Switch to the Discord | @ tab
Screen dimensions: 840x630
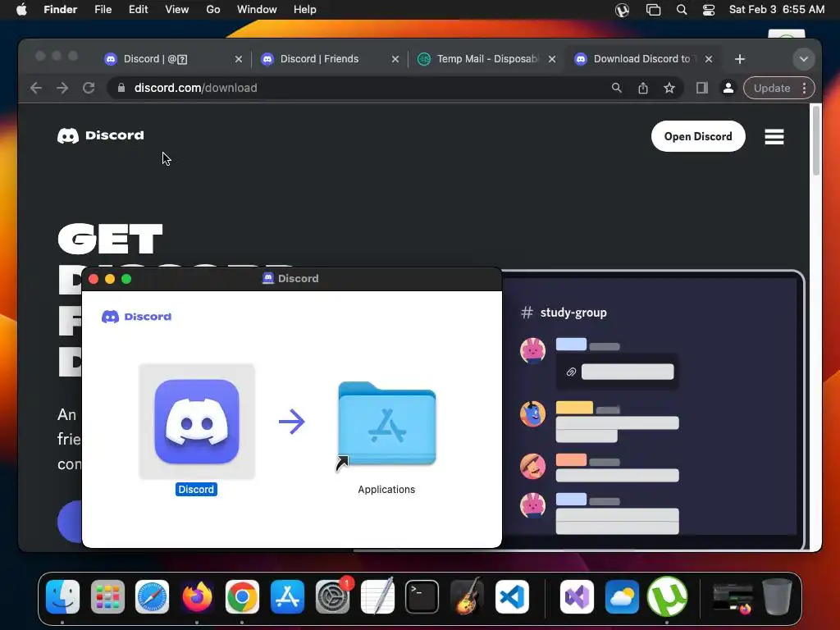click(x=172, y=59)
